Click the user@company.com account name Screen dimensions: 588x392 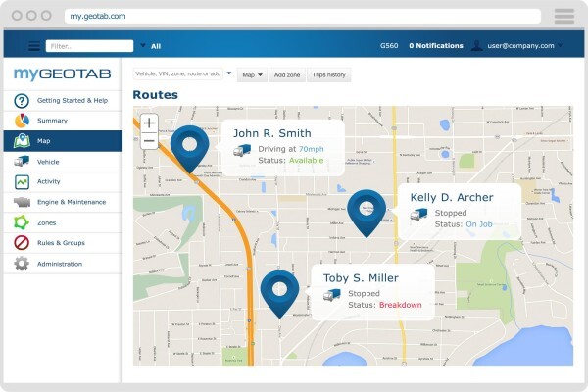click(x=520, y=46)
